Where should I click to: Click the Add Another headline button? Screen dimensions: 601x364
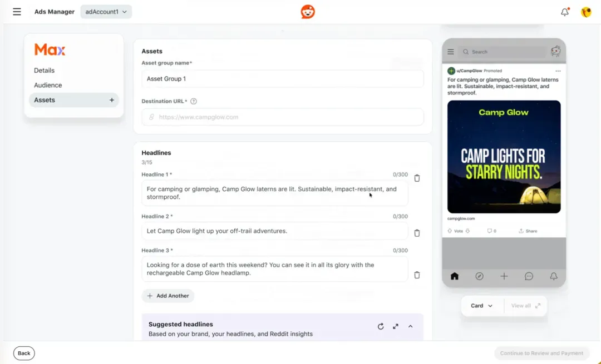[168, 296]
